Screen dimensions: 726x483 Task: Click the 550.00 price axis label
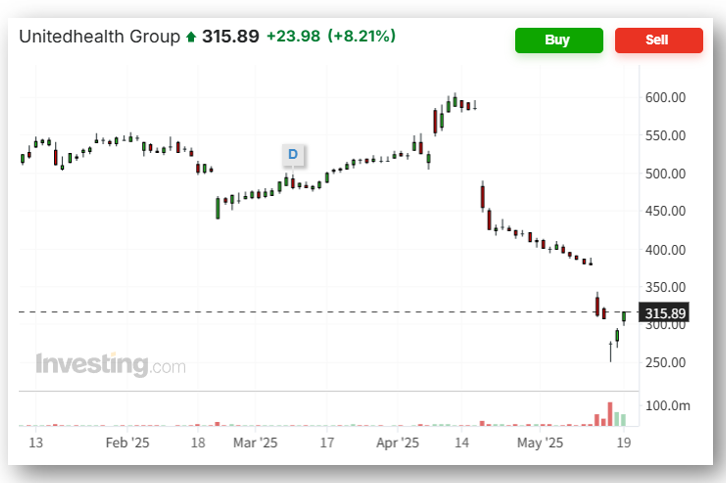pos(665,136)
